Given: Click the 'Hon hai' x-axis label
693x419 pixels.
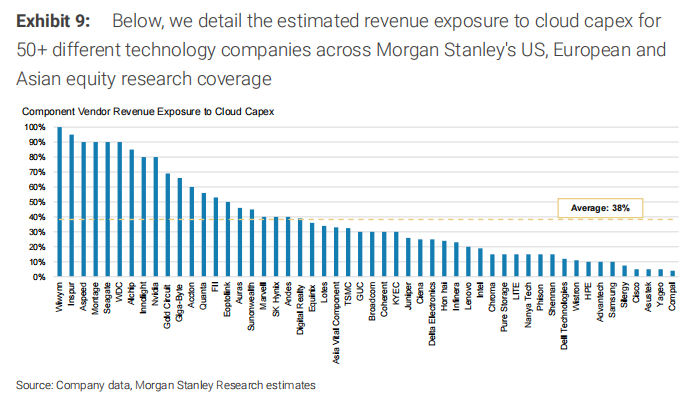Looking at the screenshot, I should click(x=444, y=296).
